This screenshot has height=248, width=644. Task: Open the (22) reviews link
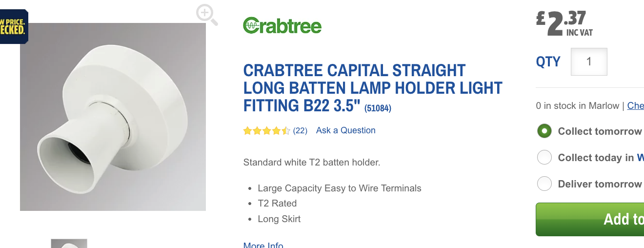click(x=300, y=131)
